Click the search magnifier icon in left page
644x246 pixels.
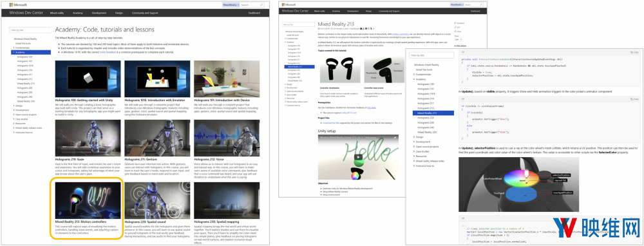coord(262,5)
